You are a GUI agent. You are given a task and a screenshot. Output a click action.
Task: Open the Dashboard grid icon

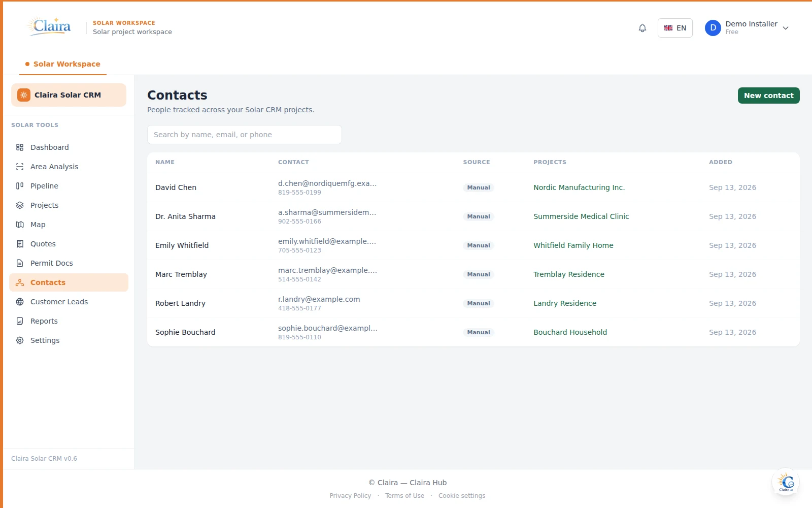(x=20, y=147)
